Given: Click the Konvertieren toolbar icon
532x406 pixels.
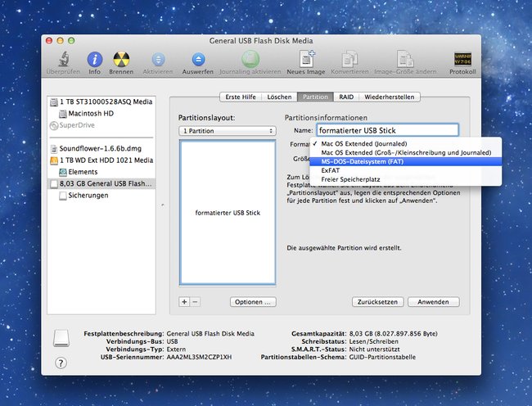Looking at the screenshot, I should coord(349,59).
